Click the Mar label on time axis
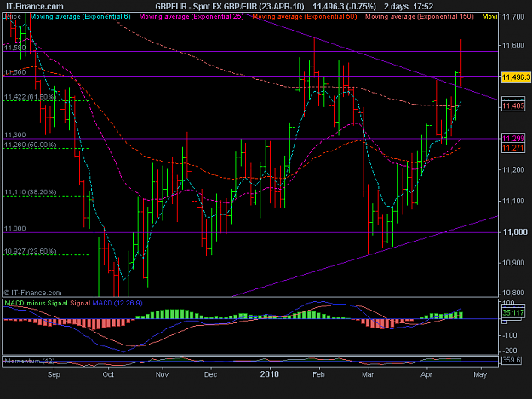The width and height of the screenshot is (532, 399). 368,374
